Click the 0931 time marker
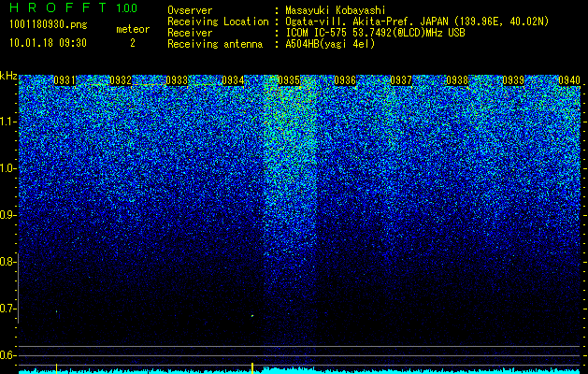 pyautogui.click(x=65, y=80)
